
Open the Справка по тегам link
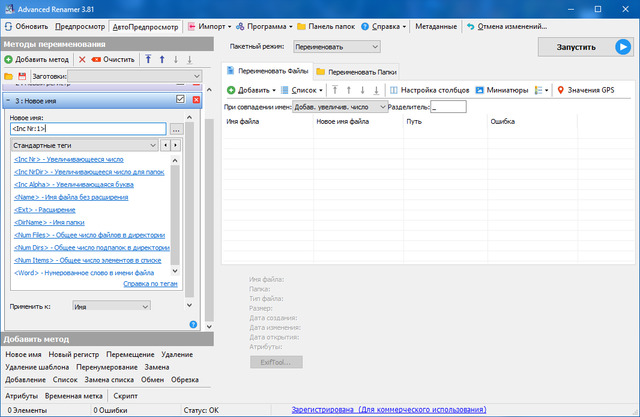pyautogui.click(x=150, y=284)
